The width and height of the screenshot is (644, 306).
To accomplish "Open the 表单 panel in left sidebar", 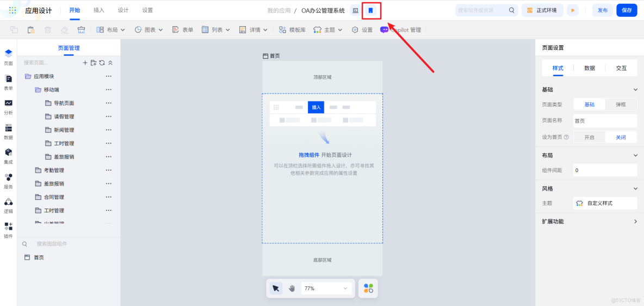I will (8, 82).
